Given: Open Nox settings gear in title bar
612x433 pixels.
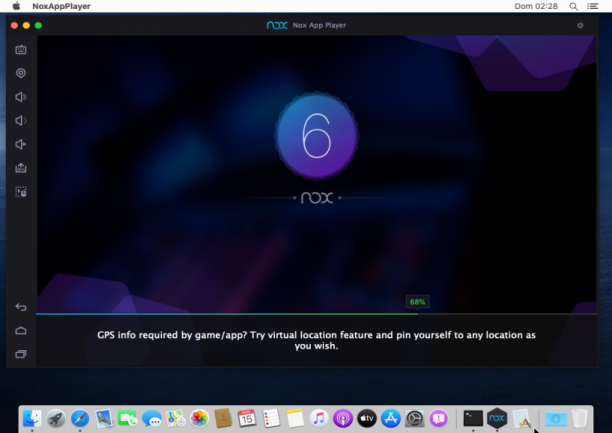Looking at the screenshot, I should pos(580,25).
